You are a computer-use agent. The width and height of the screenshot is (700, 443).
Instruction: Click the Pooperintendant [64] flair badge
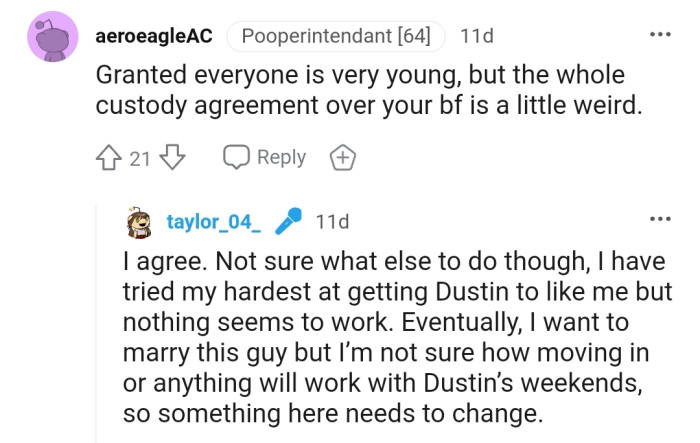pyautogui.click(x=336, y=37)
